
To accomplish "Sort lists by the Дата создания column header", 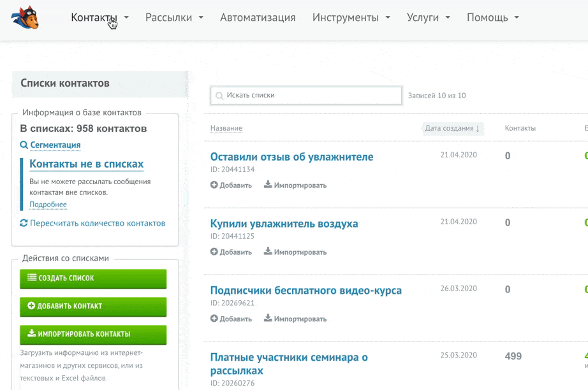I will click(452, 128).
